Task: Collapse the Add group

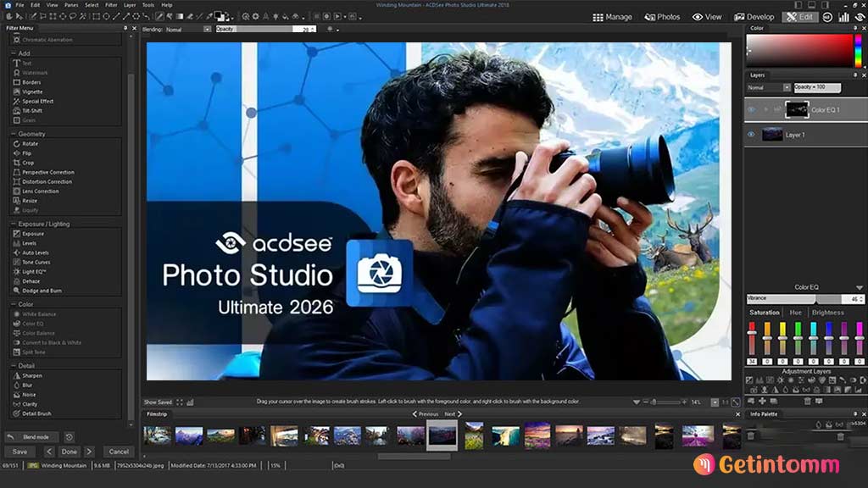Action: (14, 53)
